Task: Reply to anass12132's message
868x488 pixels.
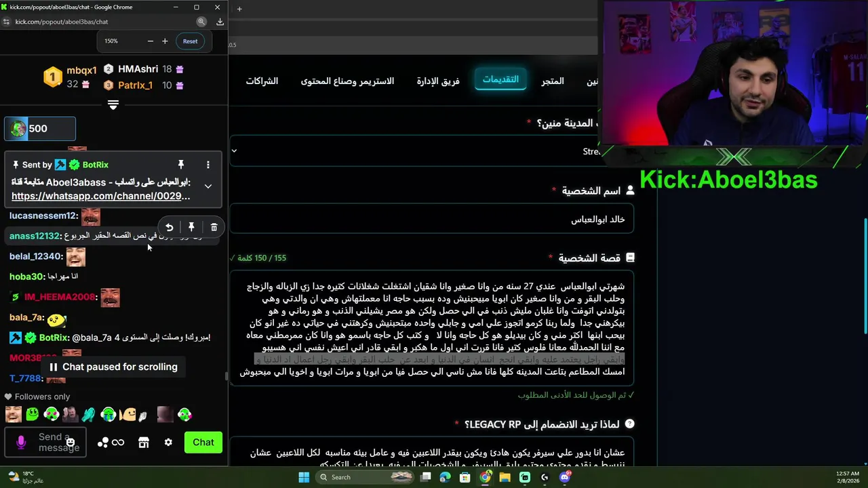Action: (x=170, y=228)
